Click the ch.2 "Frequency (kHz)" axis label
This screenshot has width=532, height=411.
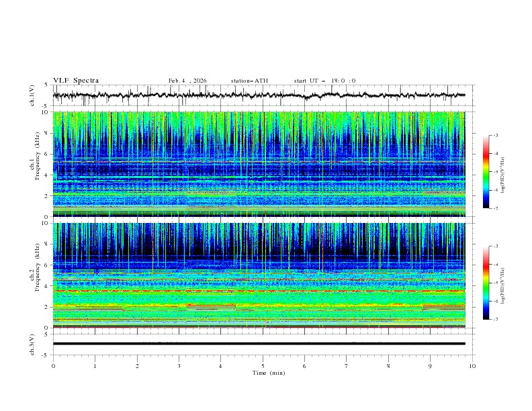[37, 267]
